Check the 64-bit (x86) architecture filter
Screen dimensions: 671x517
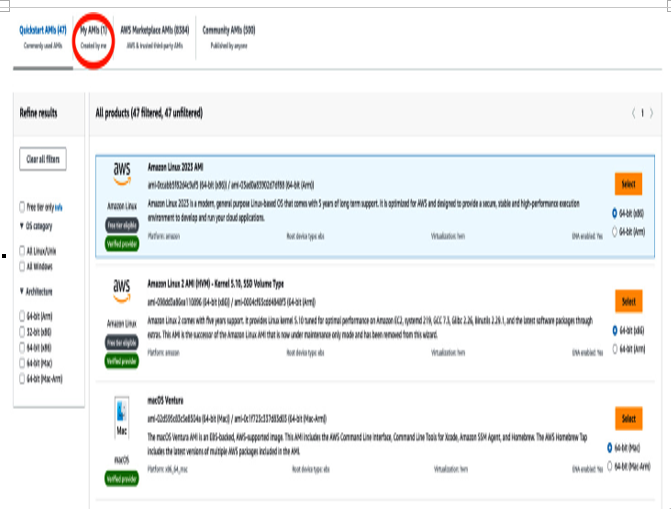(22, 348)
